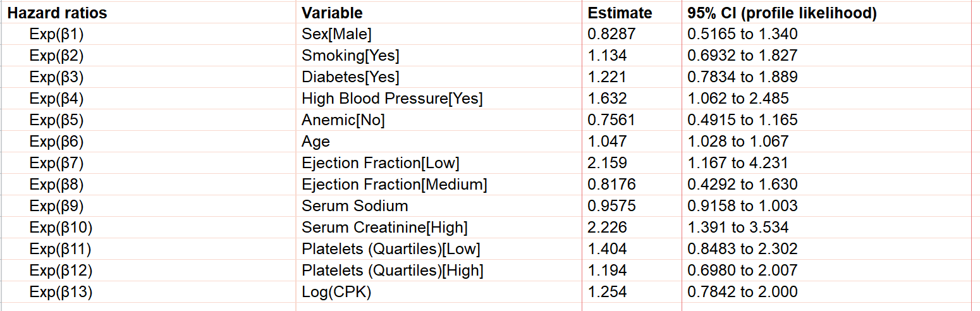Select the Anemic[No] estimate 0.7561
The width and height of the screenshot is (980, 311).
[x=611, y=120]
